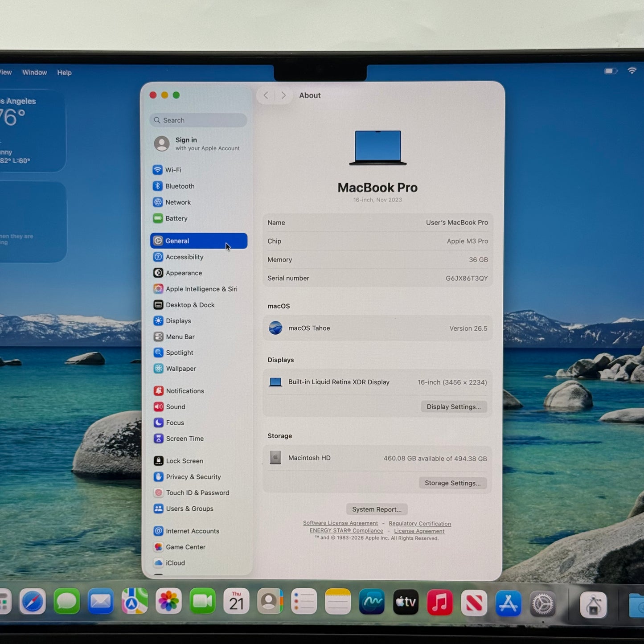Click the Apple M3 Pro chip value
Image resolution: width=644 pixels, height=644 pixels.
tap(468, 241)
